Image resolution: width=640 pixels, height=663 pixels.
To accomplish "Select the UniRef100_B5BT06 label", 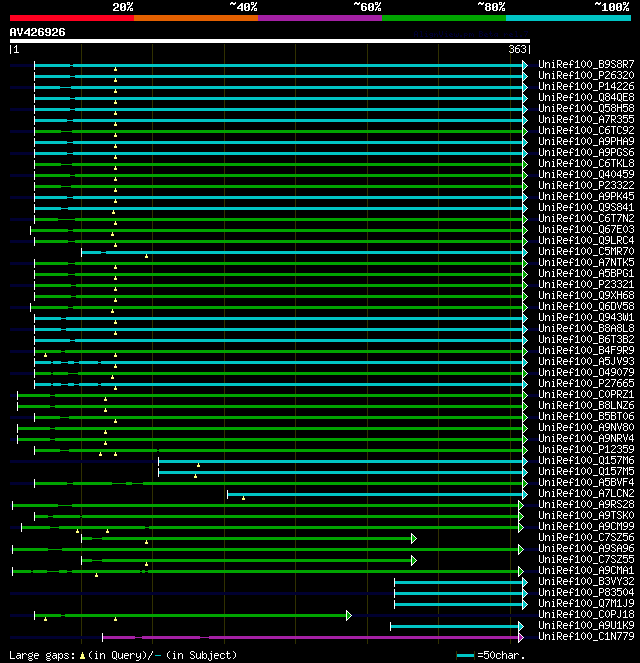I will click(586, 416).
